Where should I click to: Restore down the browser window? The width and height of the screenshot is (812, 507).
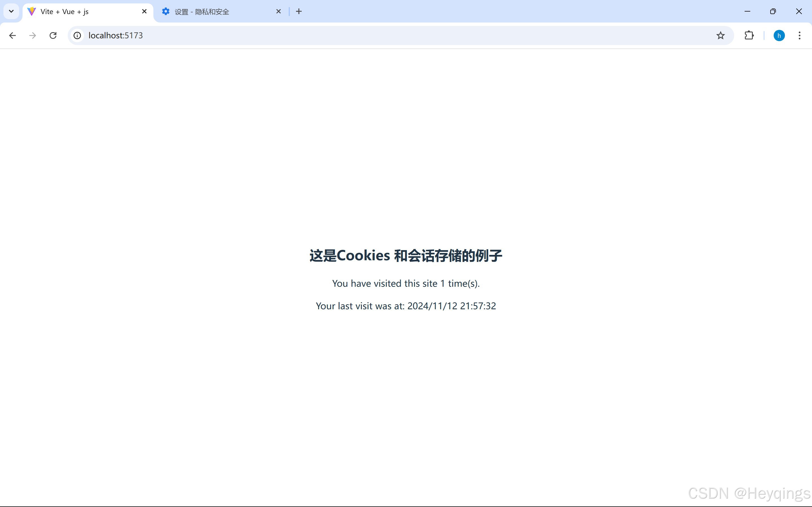click(x=773, y=11)
